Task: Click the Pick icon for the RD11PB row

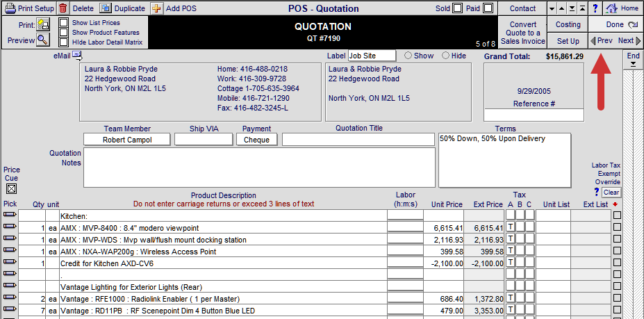Action: click(x=10, y=309)
